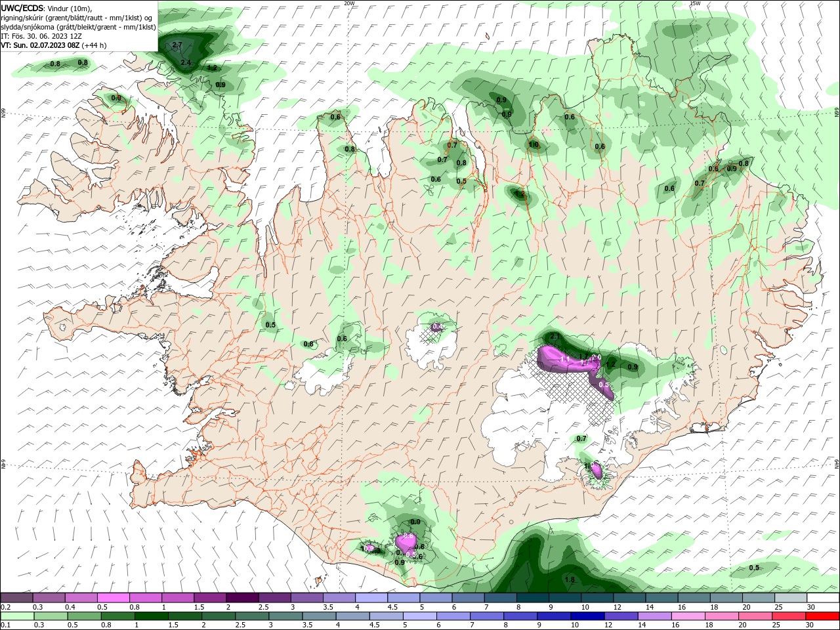Select the 'IT: Fös. 30. 06. 2023 12Z' line
The height and width of the screenshot is (630, 840).
pos(42,36)
